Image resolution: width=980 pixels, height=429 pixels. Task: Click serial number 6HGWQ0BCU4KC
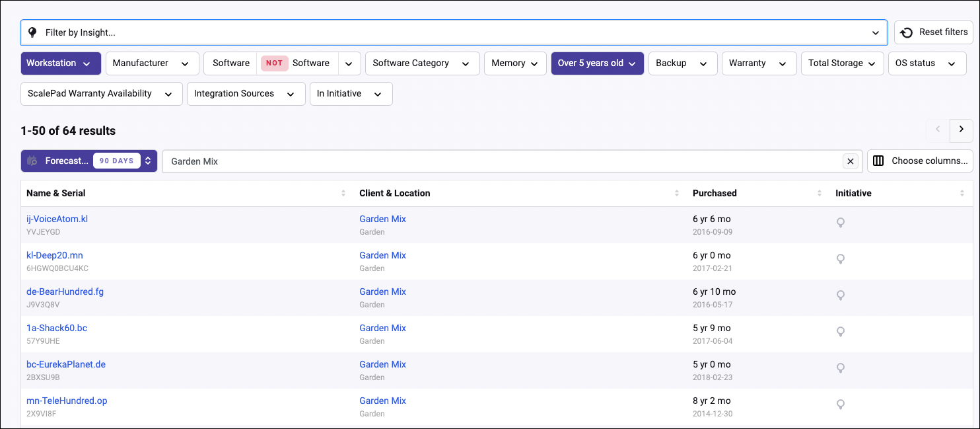coord(57,268)
